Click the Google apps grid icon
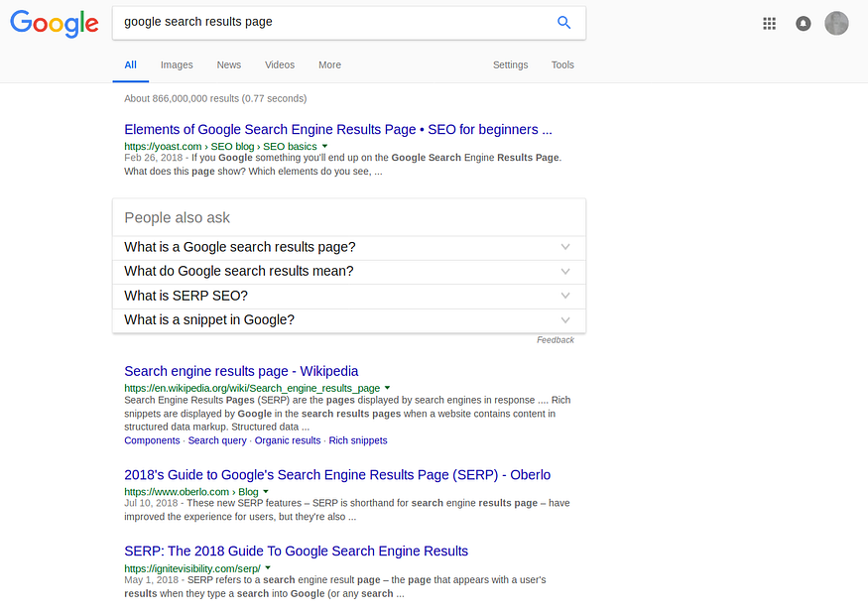 pos(769,23)
